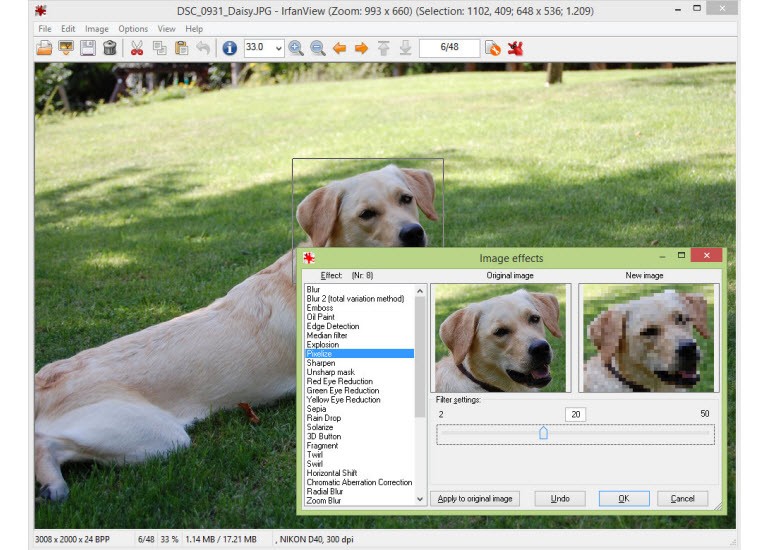Jump to first image with up arrow
Screen dimensions: 770x550
point(384,48)
